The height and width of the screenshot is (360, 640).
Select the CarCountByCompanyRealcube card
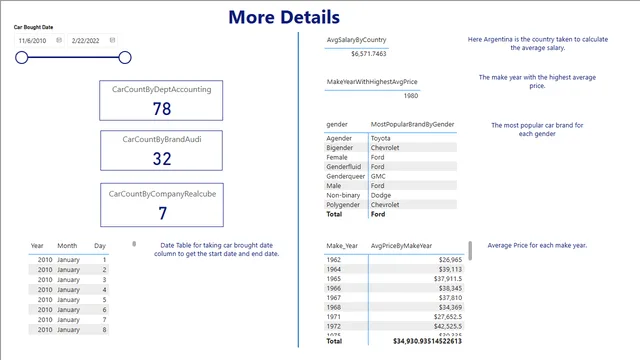click(162, 205)
